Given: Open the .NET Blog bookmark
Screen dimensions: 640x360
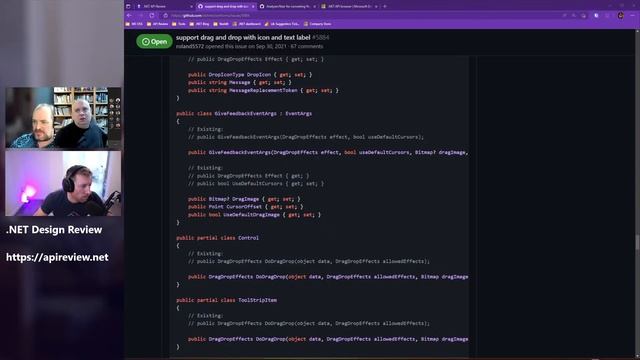Looking at the screenshot, I should (200, 24).
